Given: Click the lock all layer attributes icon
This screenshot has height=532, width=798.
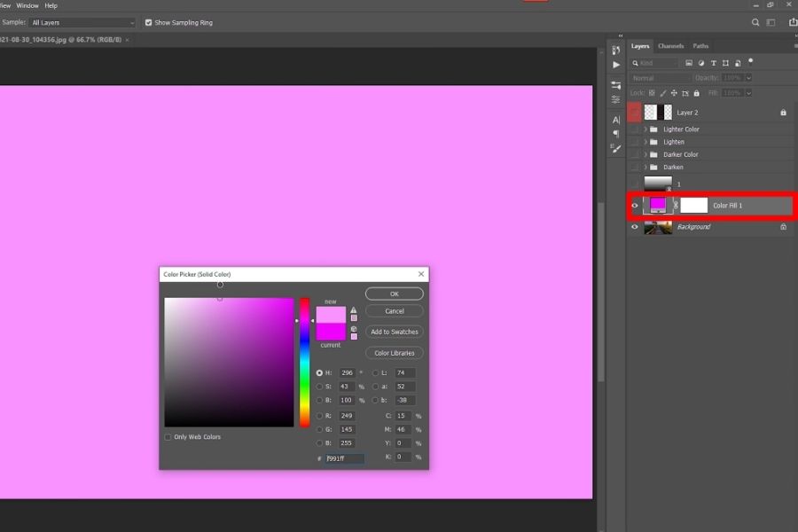Looking at the screenshot, I should (698, 92).
